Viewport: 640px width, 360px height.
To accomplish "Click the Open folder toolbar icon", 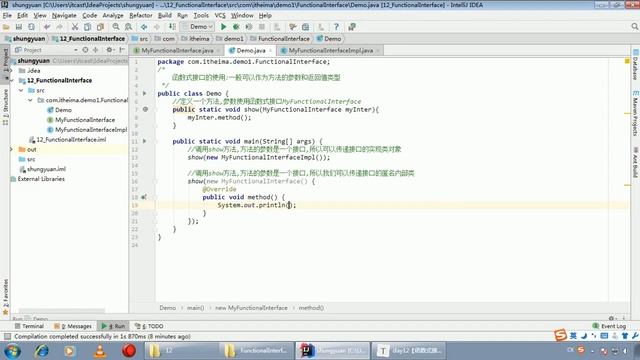I will coord(6,27).
